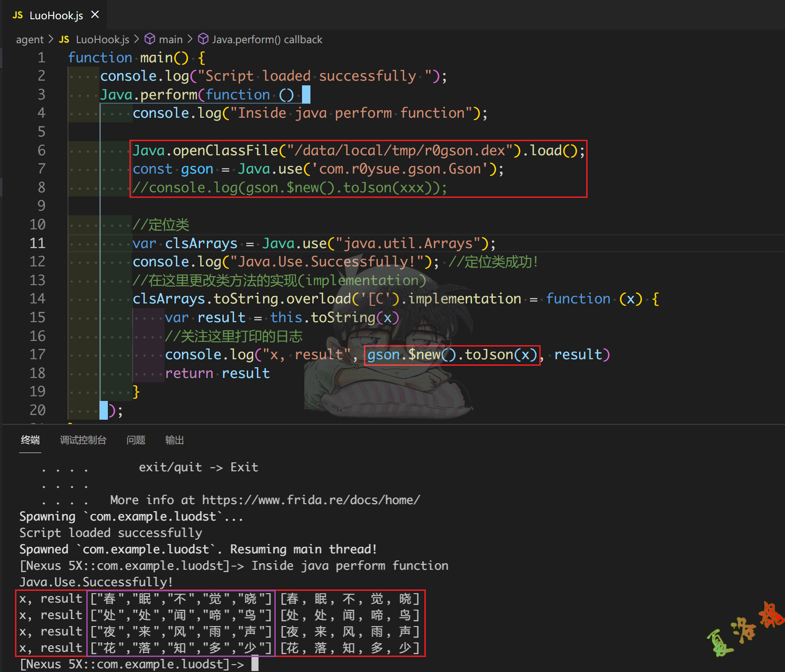
Task: Focus the terminal prompt on the last line
Action: pos(255,664)
